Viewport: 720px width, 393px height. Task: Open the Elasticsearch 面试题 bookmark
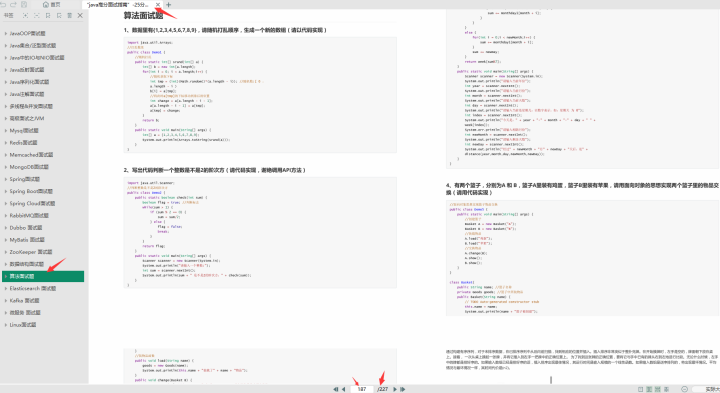tap(33, 289)
